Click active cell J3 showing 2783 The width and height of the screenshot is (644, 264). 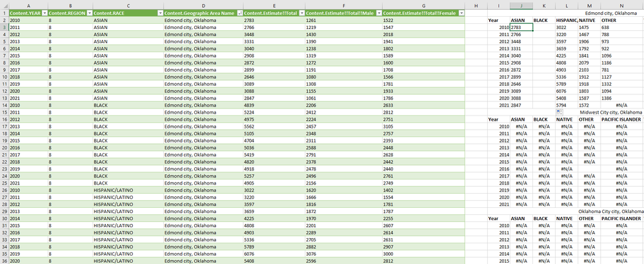click(521, 28)
